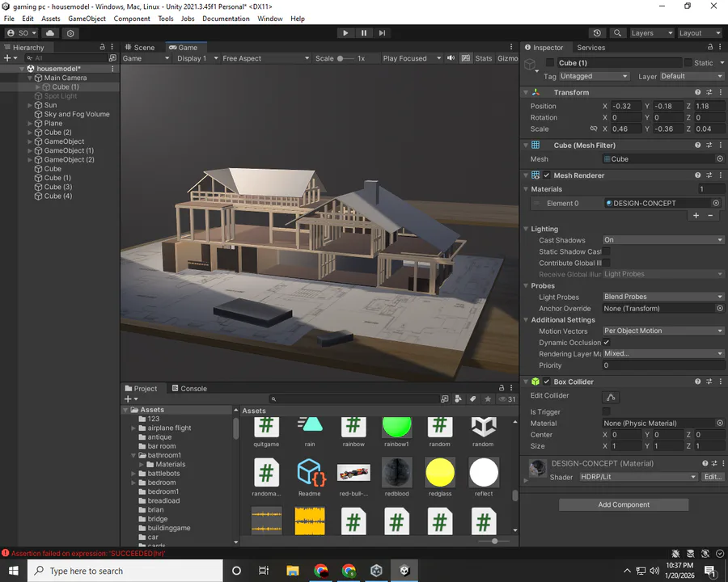The height and width of the screenshot is (582, 728).
Task: Click the Project favorites star icon
Action: 488,399
